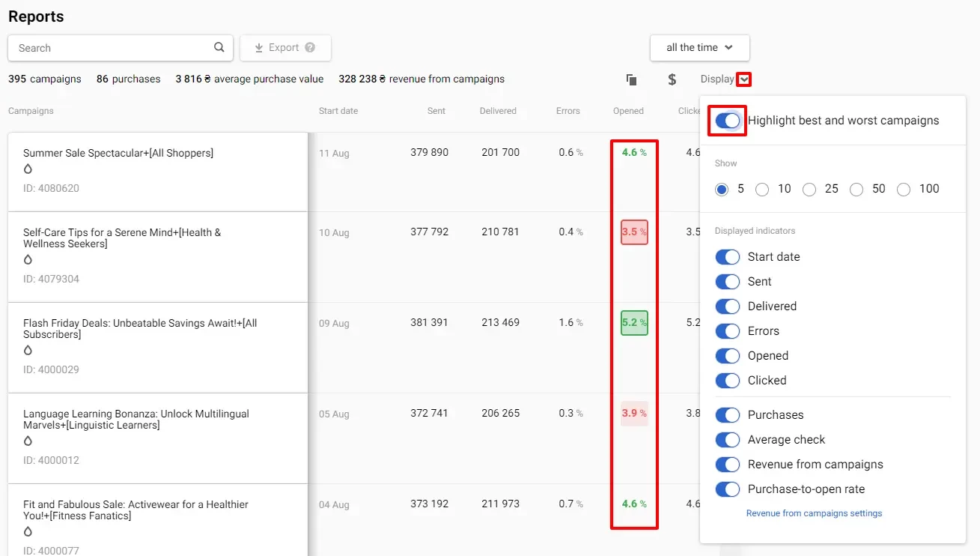This screenshot has height=556, width=980.
Task: Open Summer Sale Spectacular campaign row
Action: (158, 172)
